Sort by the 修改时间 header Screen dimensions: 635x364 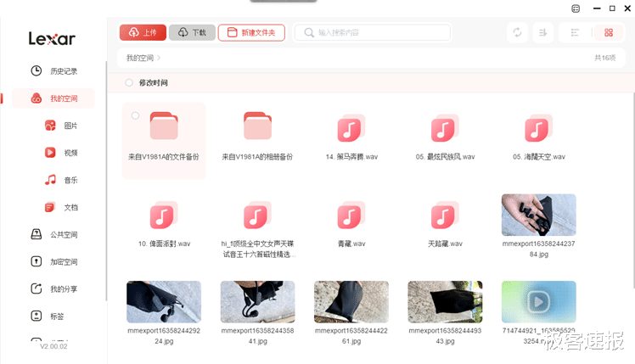(153, 82)
